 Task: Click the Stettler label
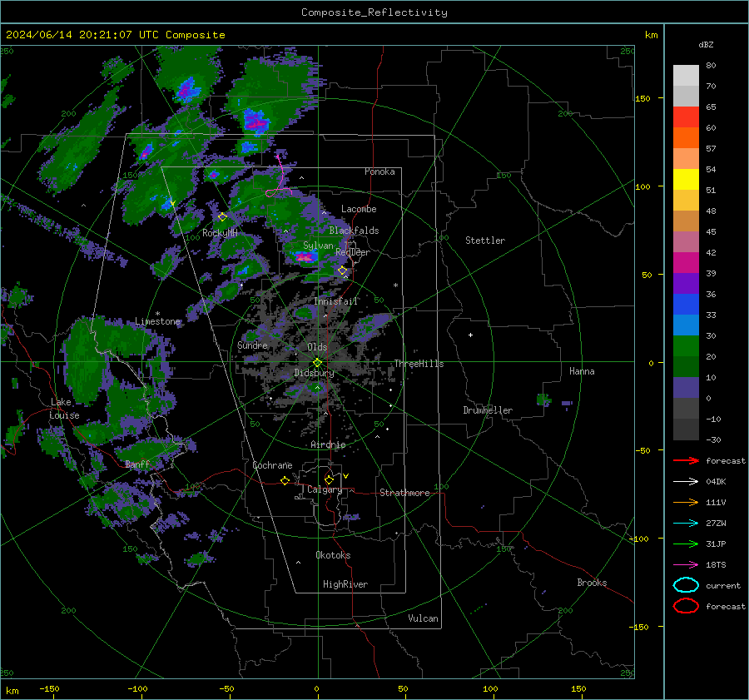pos(485,241)
